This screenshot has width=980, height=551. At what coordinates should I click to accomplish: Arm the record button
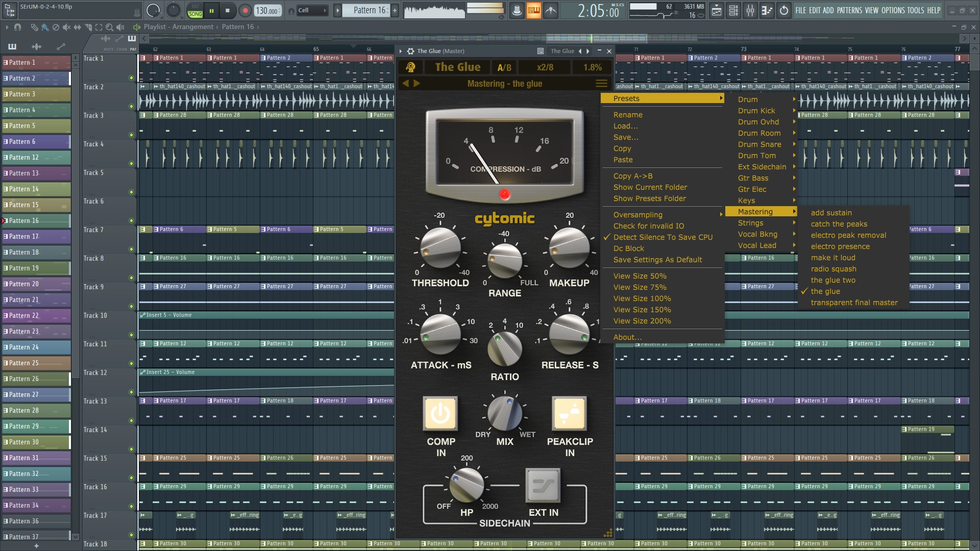(245, 10)
